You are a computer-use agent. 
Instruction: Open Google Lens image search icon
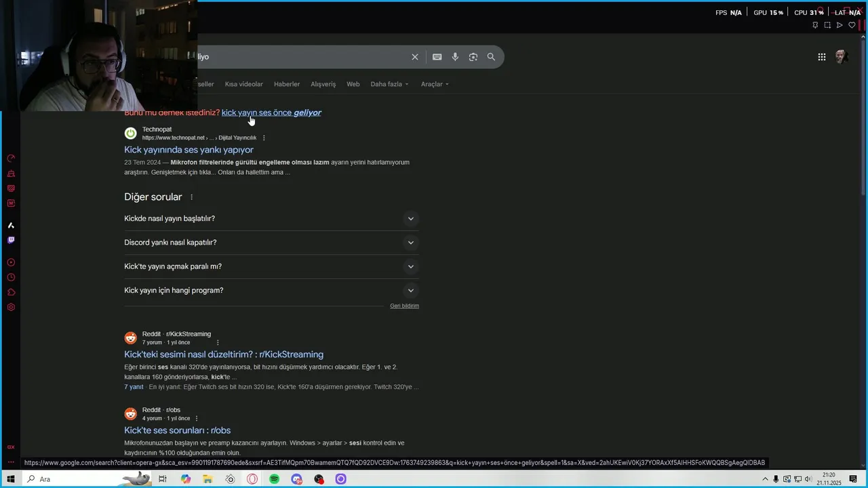[x=473, y=57]
